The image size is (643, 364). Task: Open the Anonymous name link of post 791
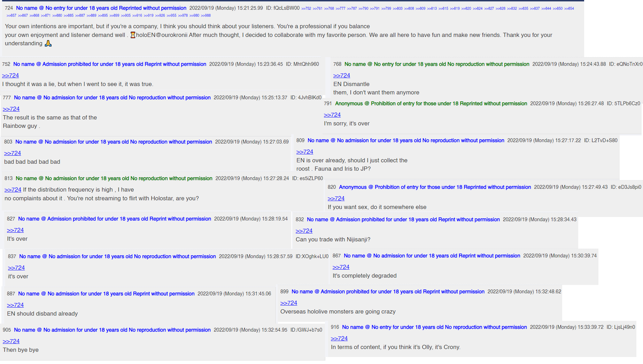coord(431,103)
